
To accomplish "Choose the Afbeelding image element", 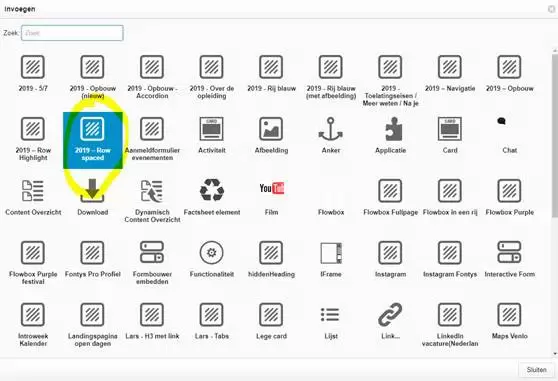I will (271, 129).
